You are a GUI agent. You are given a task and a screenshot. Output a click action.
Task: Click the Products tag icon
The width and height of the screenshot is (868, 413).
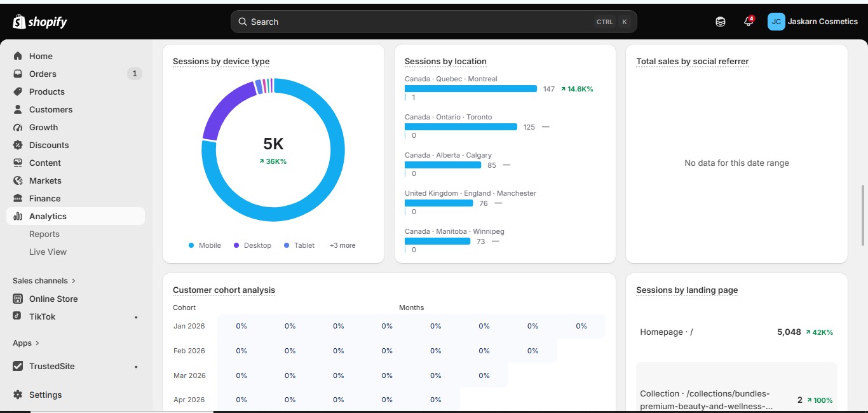[18, 91]
